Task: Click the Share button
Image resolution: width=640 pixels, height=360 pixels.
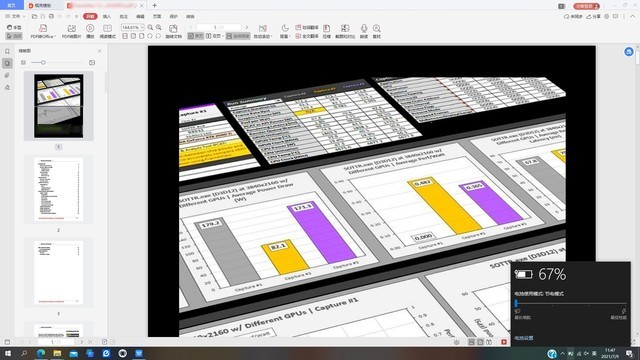Action: click(x=593, y=16)
